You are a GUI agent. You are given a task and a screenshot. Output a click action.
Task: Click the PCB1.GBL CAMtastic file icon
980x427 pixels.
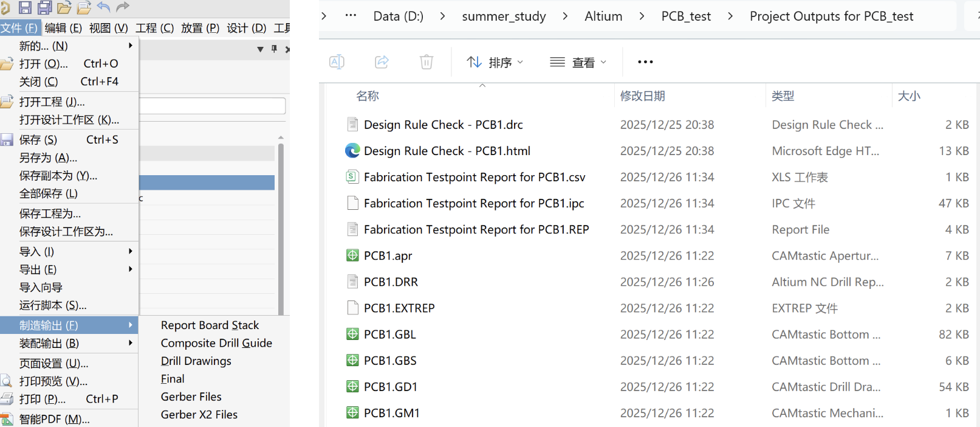tap(352, 334)
